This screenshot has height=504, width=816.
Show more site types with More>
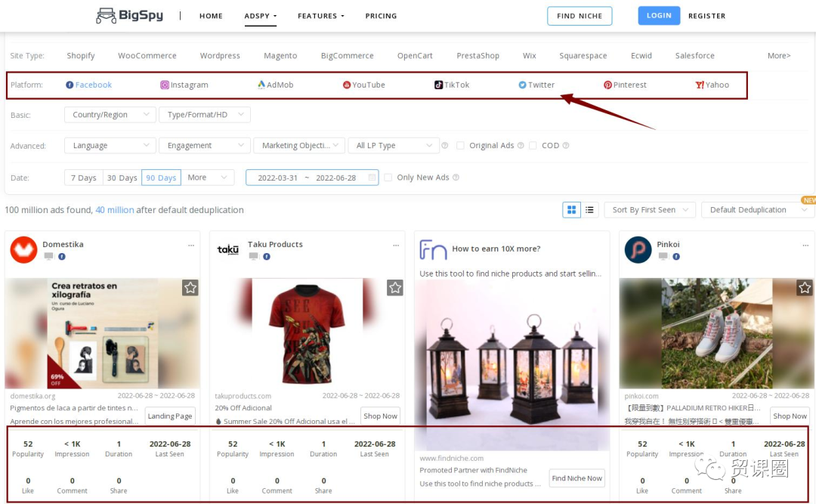[x=779, y=56]
